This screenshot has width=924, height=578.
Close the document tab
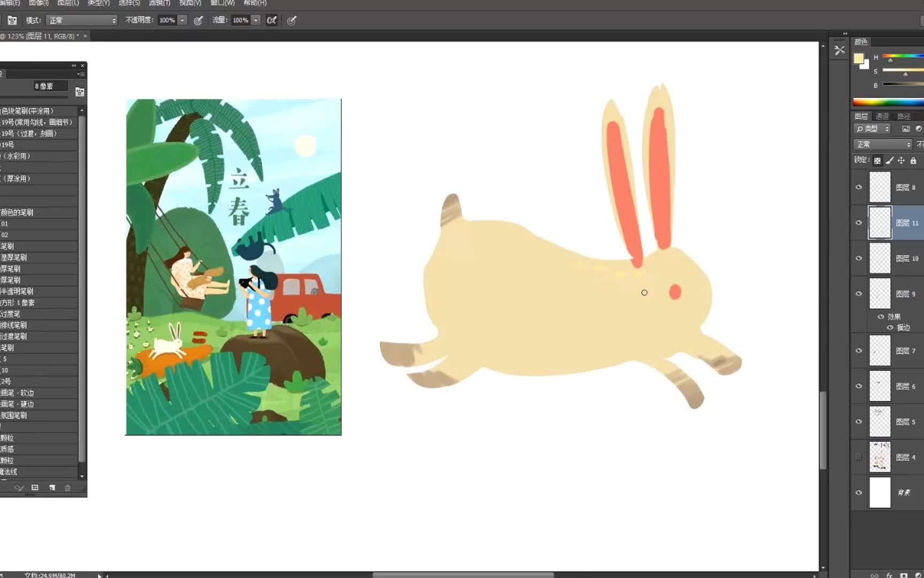coord(85,36)
